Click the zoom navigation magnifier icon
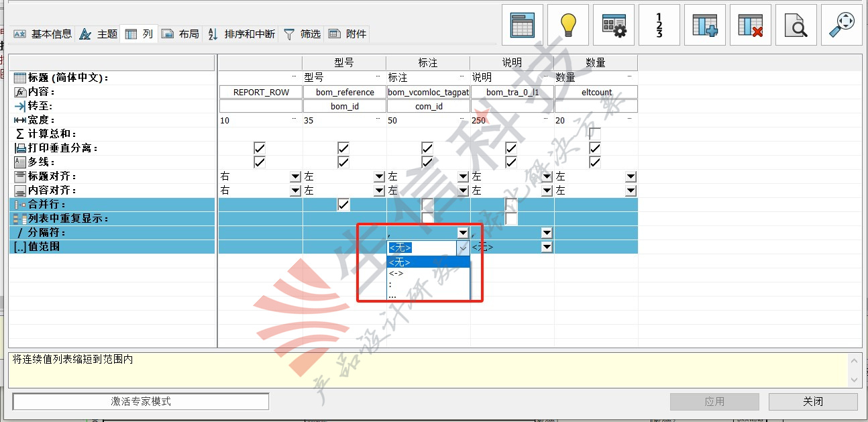868x422 pixels. pyautogui.click(x=842, y=25)
